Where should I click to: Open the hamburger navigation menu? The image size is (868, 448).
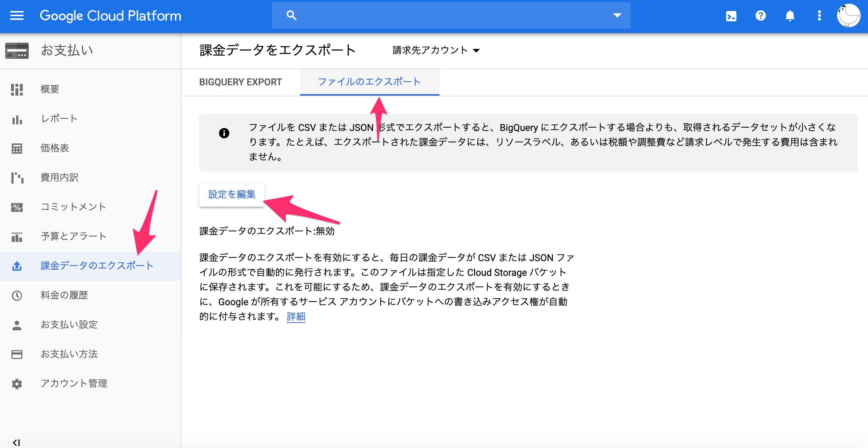17,16
